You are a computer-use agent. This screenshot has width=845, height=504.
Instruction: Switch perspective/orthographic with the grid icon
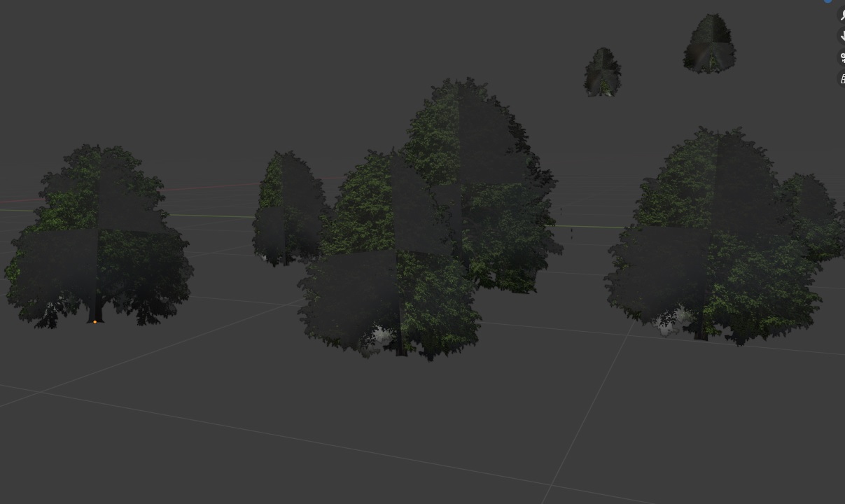841,78
